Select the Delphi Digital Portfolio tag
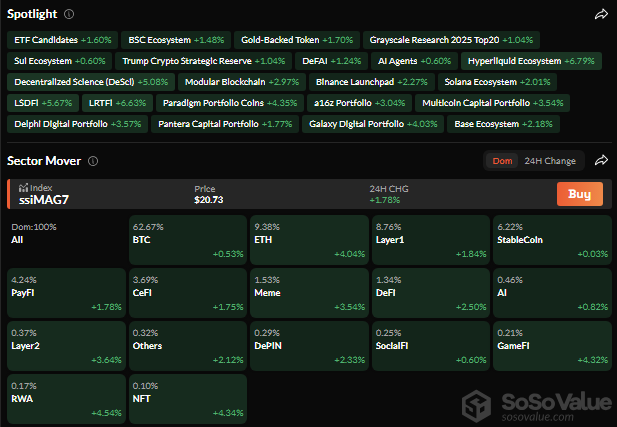This screenshot has height=427, width=617. tap(78, 124)
